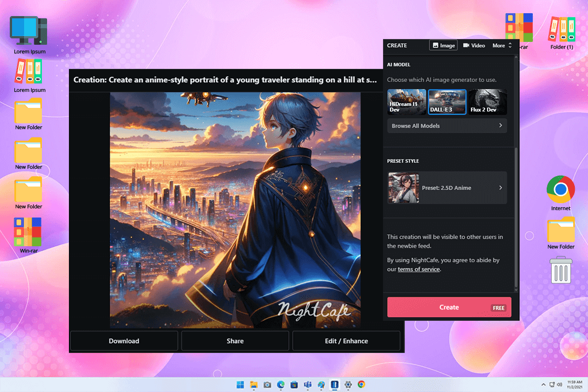
Task: Expand Browse All Models
Action: point(447,126)
